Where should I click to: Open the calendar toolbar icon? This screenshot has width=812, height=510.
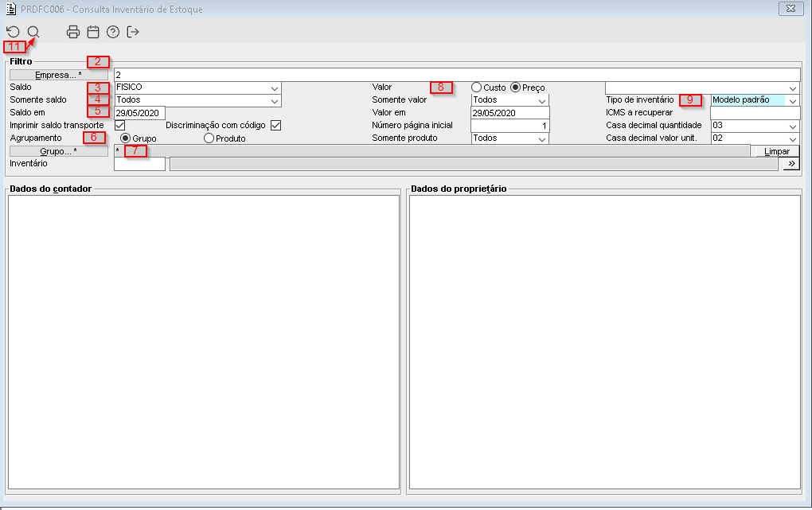click(93, 32)
